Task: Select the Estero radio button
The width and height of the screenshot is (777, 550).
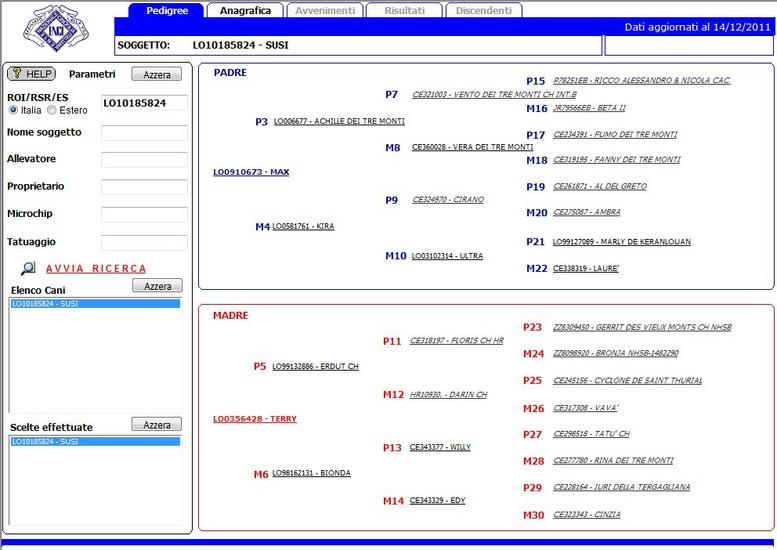Action: click(51, 110)
